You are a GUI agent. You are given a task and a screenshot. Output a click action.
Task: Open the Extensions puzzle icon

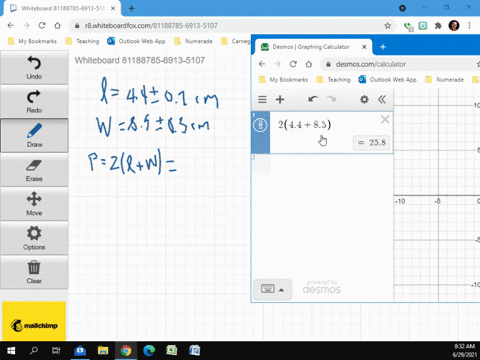coord(438,26)
